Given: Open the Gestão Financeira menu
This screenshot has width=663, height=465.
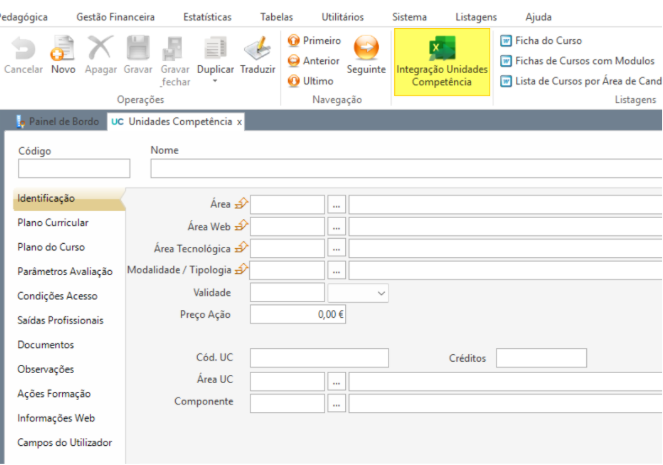Looking at the screenshot, I should coord(115,17).
